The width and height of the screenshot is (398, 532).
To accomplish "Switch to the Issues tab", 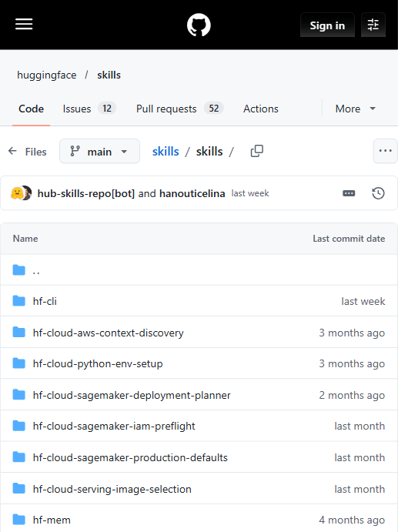I will pyautogui.click(x=89, y=109).
